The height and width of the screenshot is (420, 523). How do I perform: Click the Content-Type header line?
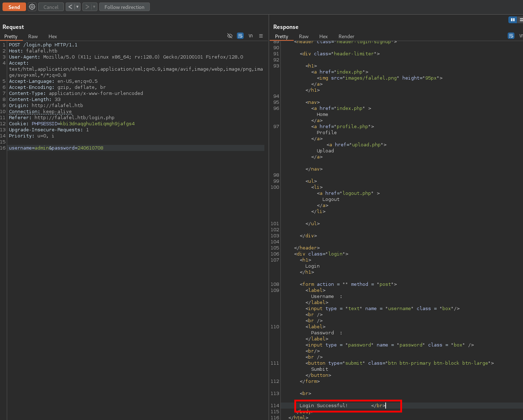pos(76,93)
